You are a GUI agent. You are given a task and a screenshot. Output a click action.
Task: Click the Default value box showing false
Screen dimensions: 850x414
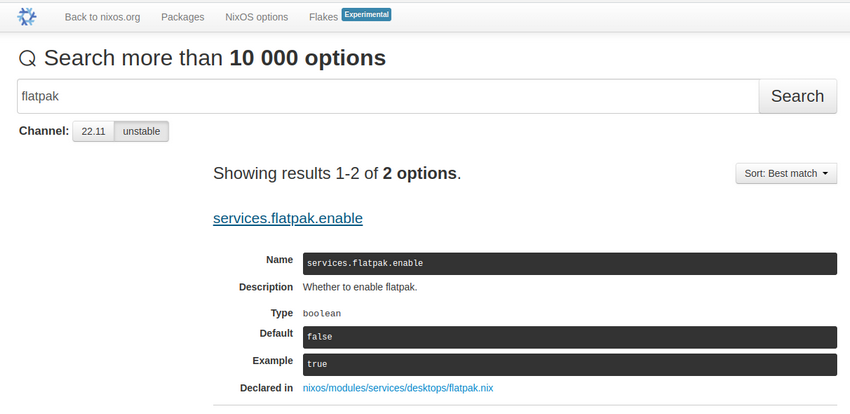click(569, 338)
